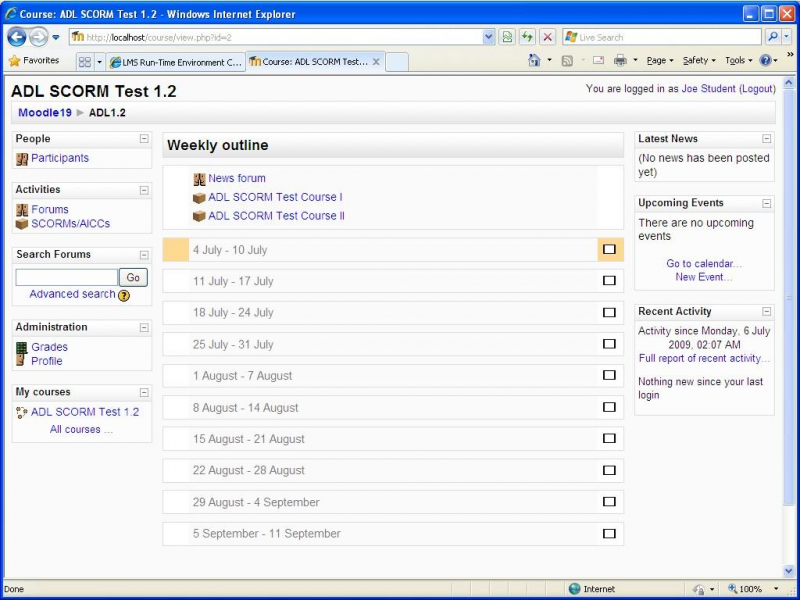The width and height of the screenshot is (800, 600).
Task: Open the New Event link
Action: (704, 277)
